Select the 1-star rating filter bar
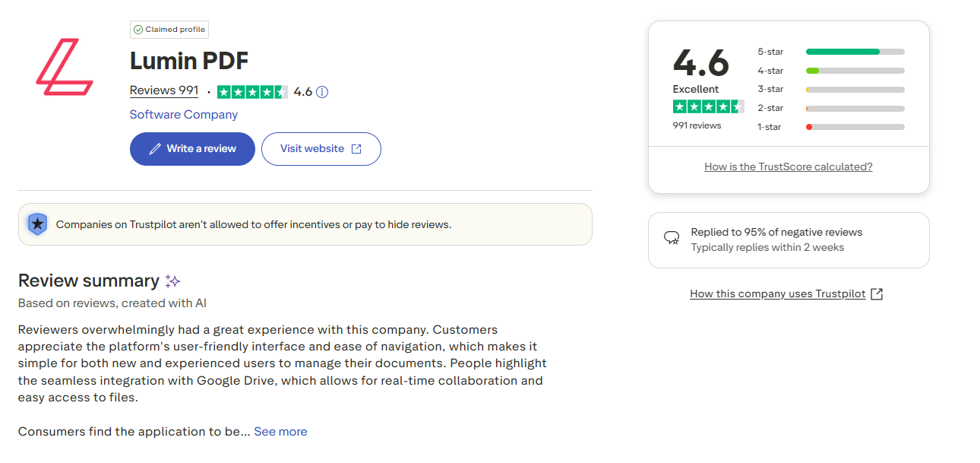 (x=855, y=127)
